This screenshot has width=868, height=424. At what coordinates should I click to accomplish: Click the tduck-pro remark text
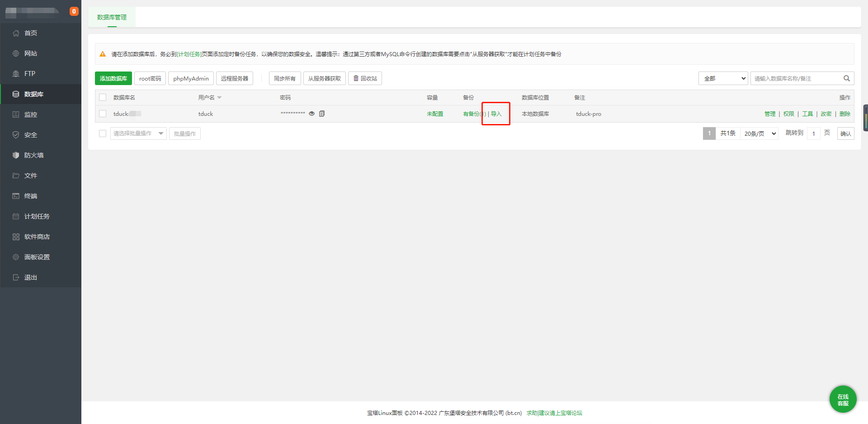[x=589, y=114]
